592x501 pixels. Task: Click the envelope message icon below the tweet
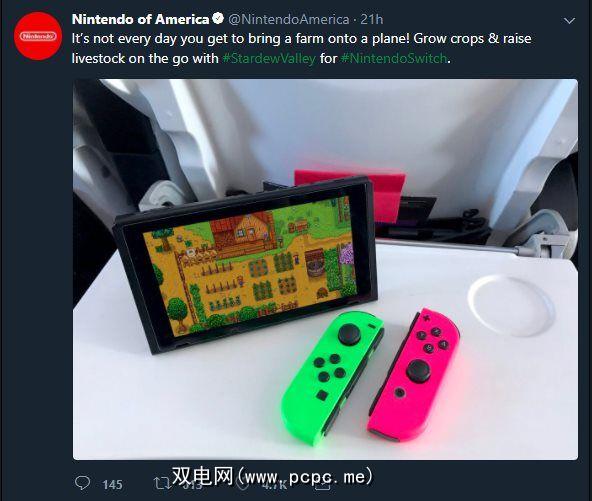[x=322, y=486]
